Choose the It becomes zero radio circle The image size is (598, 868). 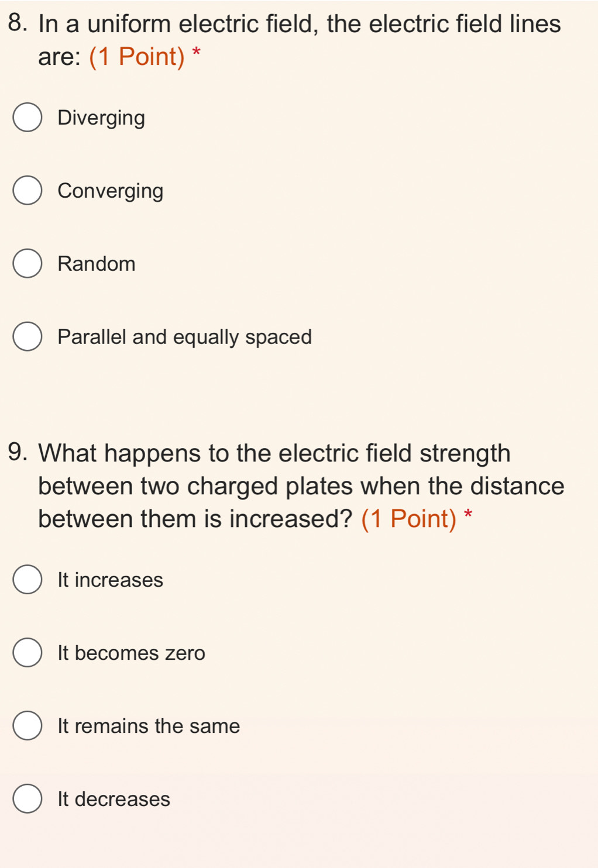(28, 653)
